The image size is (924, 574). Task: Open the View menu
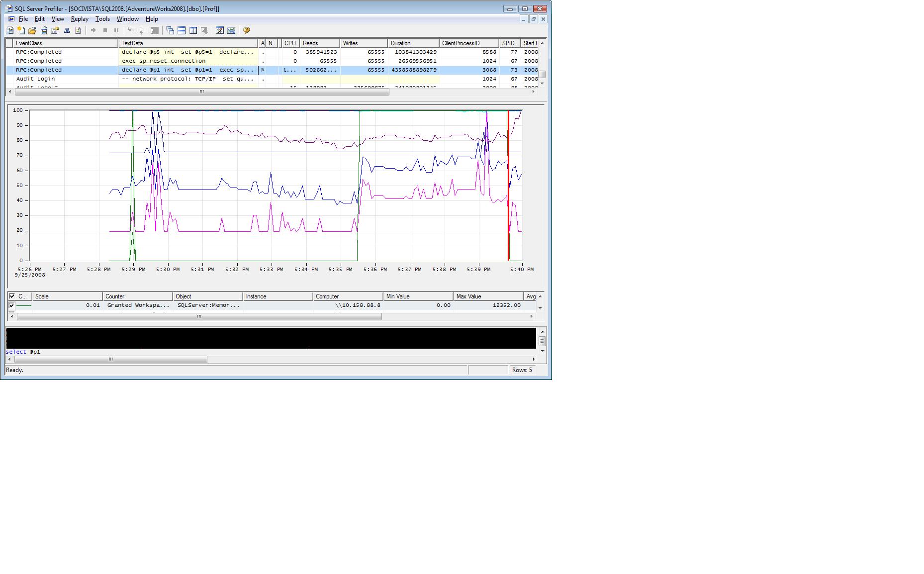58,19
